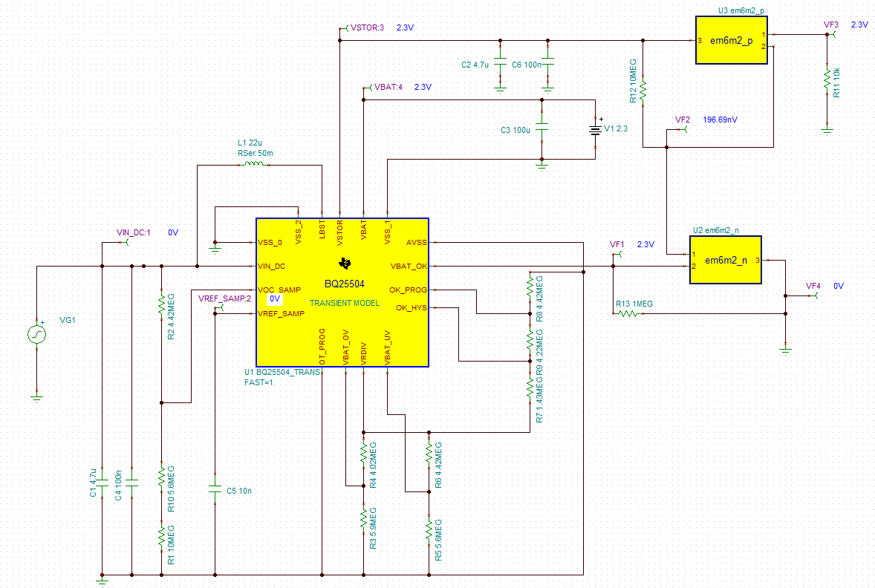
Task: Click the VSS_0 pin label
Action: pos(270,242)
